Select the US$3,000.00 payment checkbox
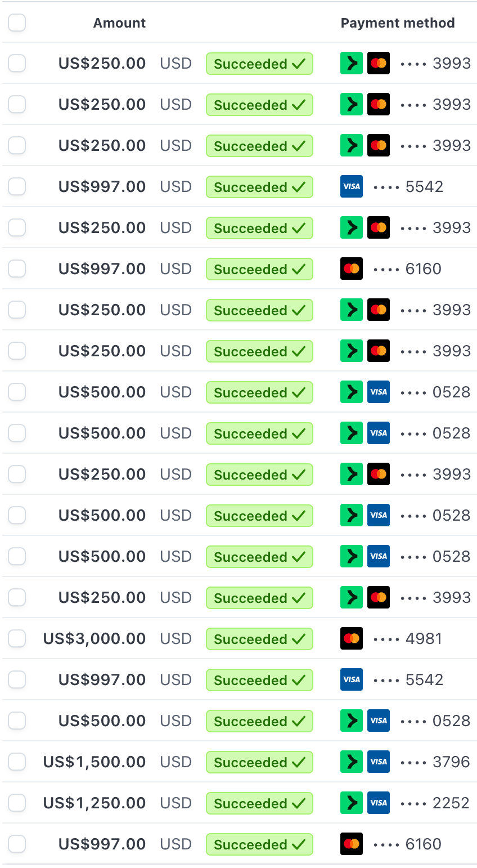 tap(17, 638)
